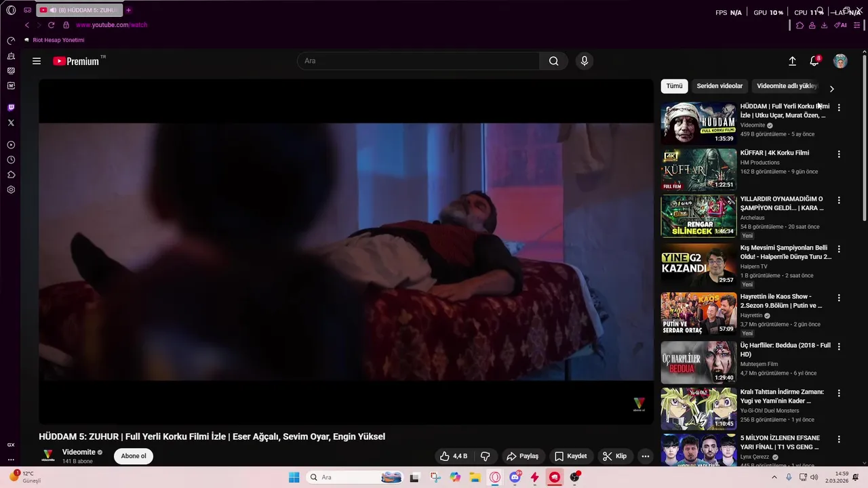Image resolution: width=868 pixels, height=488 pixels.
Task: Like the video with thumbs-up button
Action: pos(453,456)
